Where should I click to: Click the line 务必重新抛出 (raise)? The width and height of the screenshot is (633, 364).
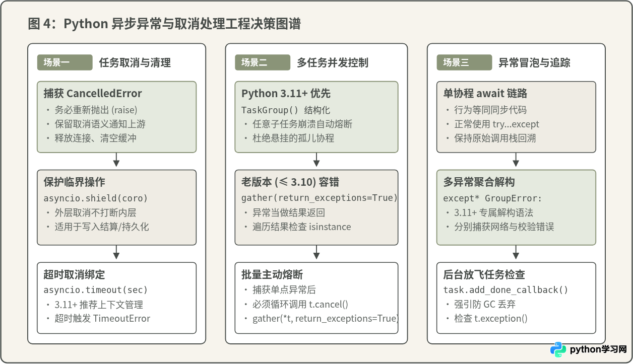[x=96, y=110]
